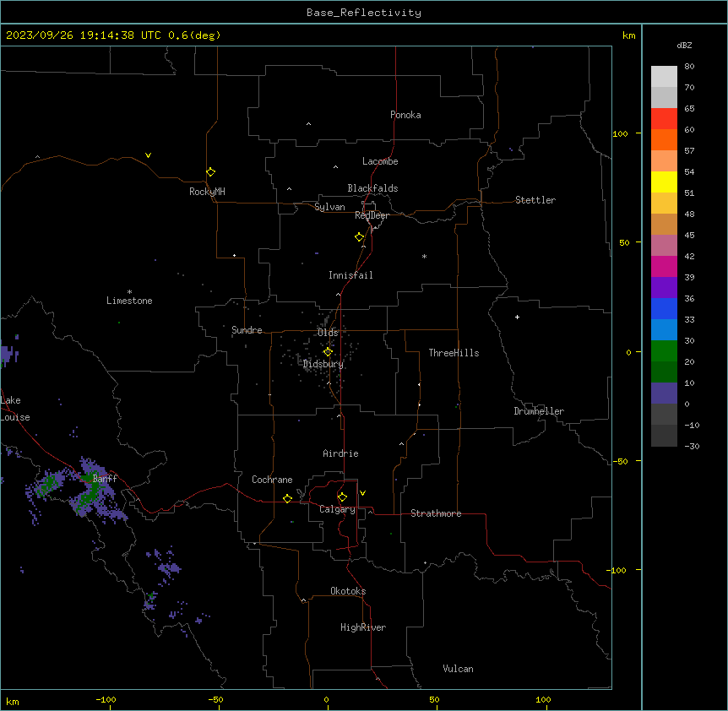The image size is (728, 711).
Task: Select the Innisfail label
Action: click(350, 275)
